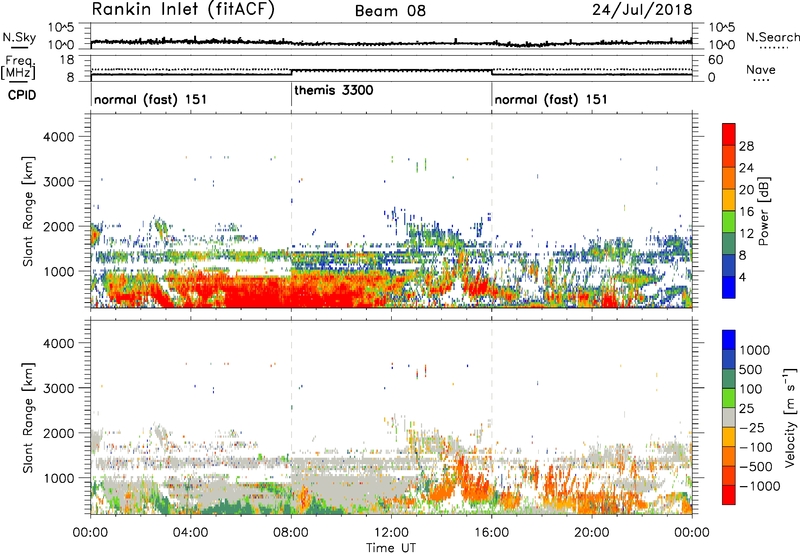This screenshot has width=800, height=554.
Task: Click the frequency step line in the Freq. panel
Action: coord(391,70)
